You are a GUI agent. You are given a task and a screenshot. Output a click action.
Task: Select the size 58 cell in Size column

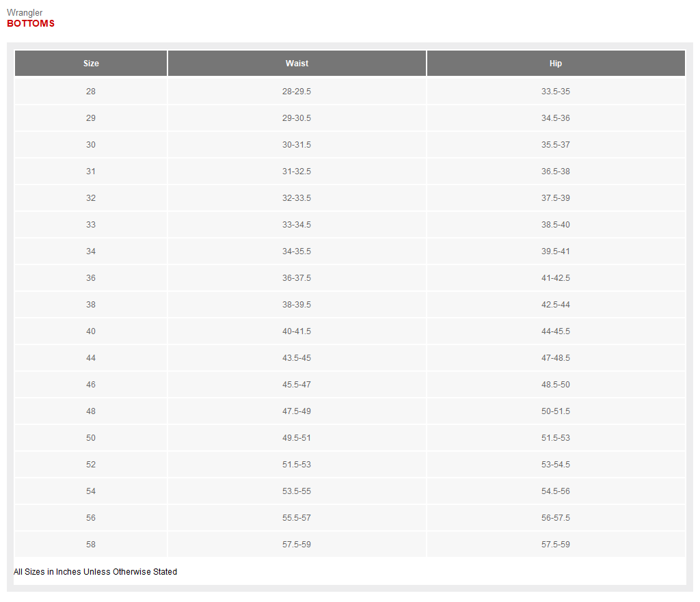tap(91, 545)
